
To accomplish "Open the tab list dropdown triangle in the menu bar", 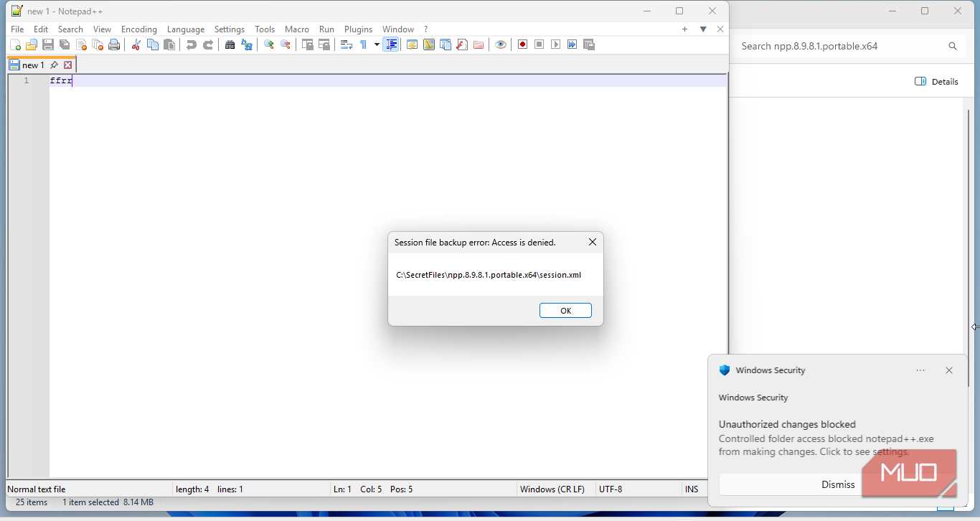I will click(703, 29).
